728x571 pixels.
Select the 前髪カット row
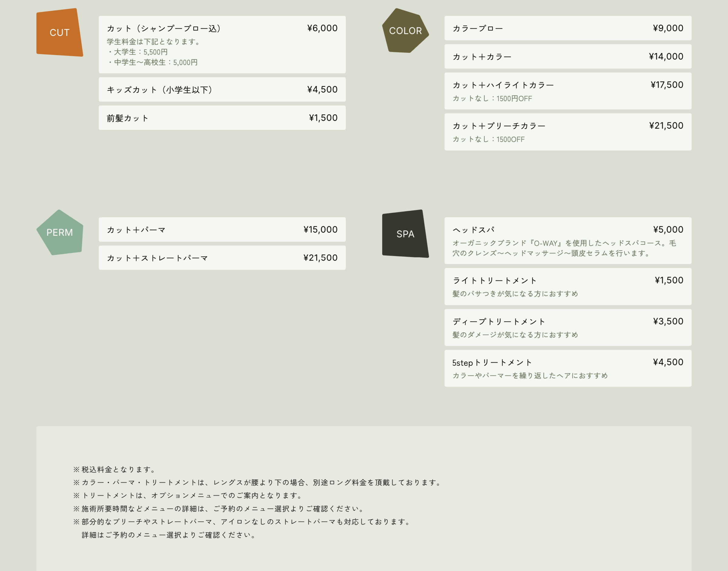click(222, 118)
